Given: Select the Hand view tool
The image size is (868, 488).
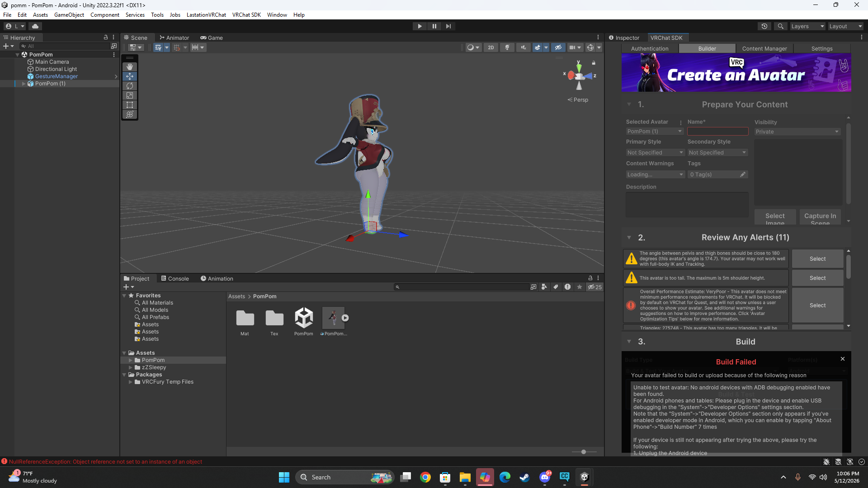Looking at the screenshot, I should [130, 67].
